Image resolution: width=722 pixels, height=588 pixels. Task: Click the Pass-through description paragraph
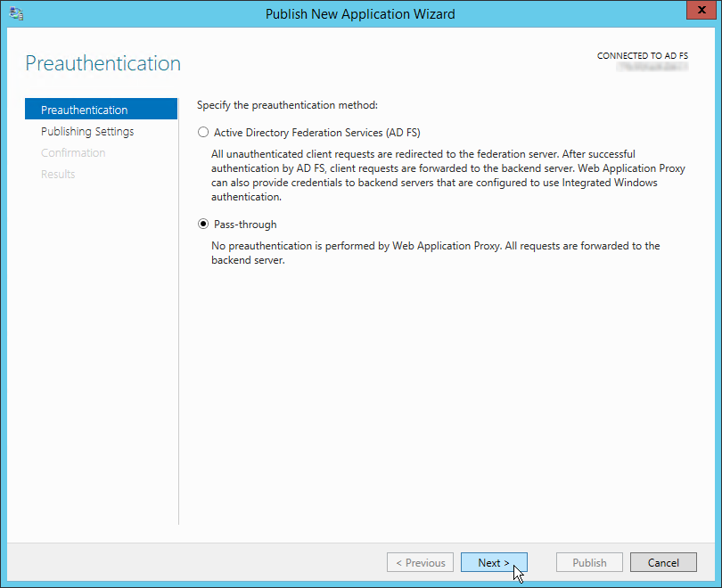click(x=436, y=253)
